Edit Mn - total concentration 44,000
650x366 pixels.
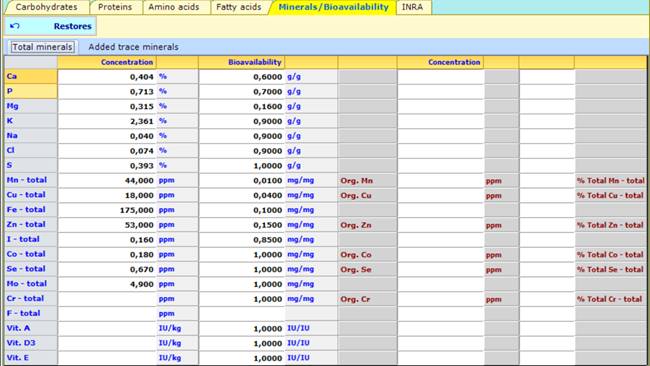pos(107,180)
